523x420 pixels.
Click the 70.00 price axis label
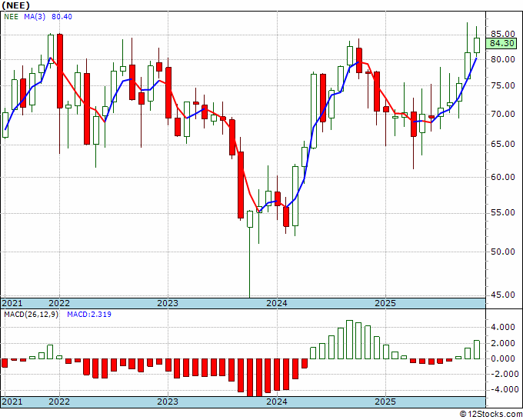[x=503, y=114]
